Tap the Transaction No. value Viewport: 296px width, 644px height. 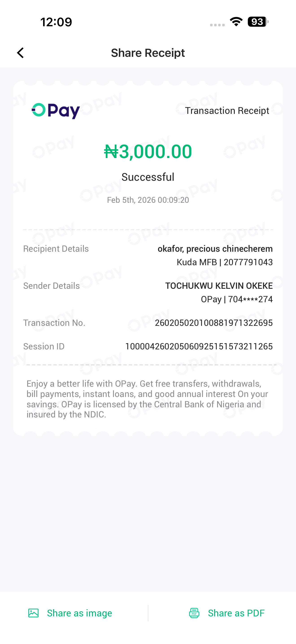(x=214, y=323)
